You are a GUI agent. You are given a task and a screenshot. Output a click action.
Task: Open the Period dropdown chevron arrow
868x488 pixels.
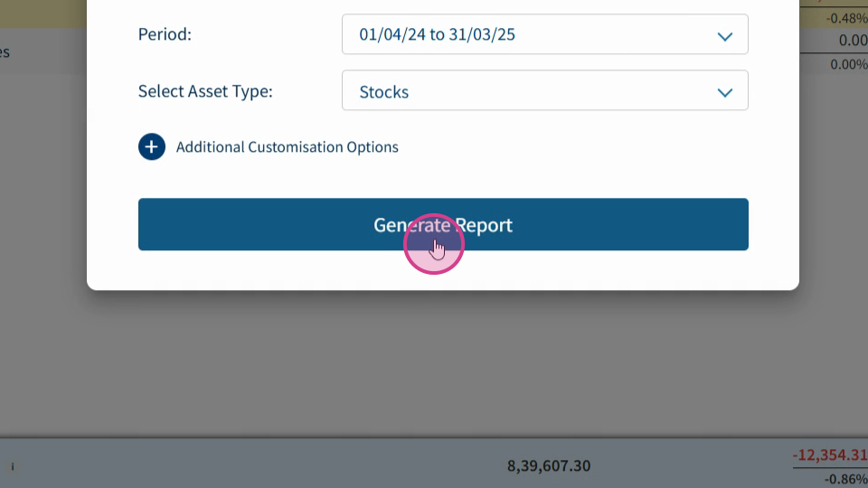(724, 36)
